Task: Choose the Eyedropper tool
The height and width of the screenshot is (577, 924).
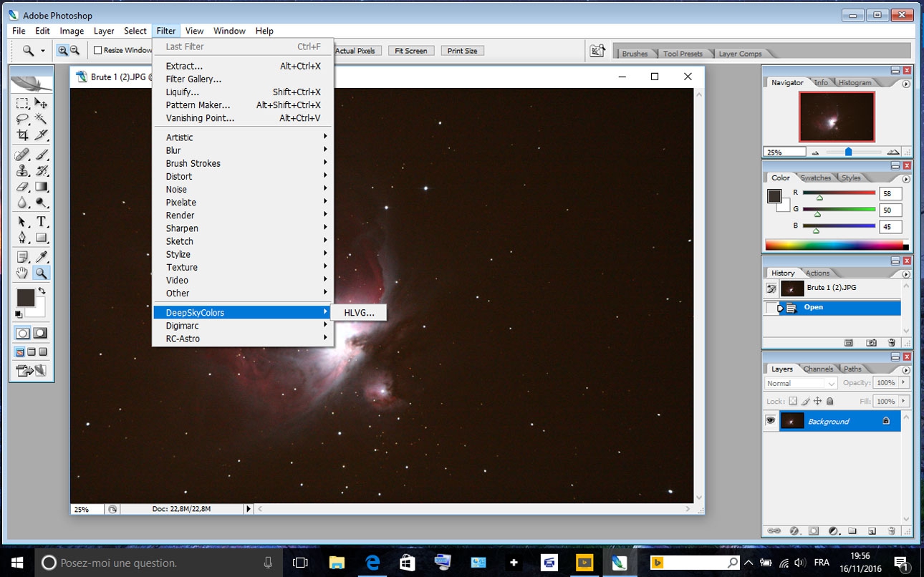Action: (x=42, y=256)
